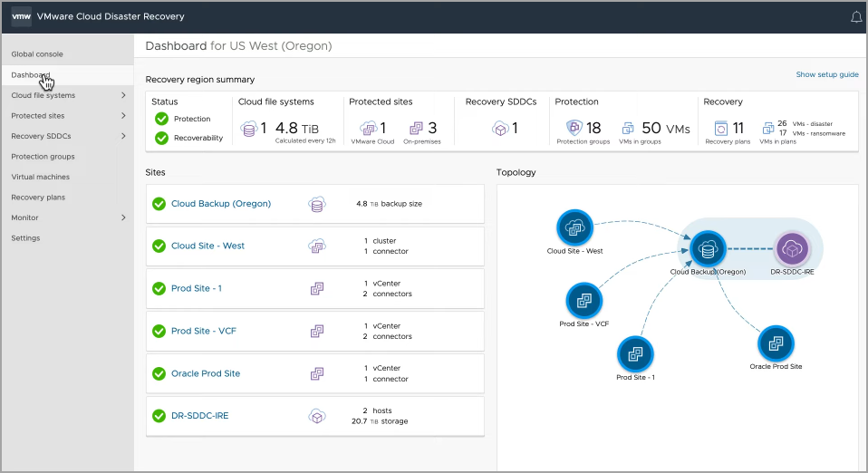Open Cloud Backup (Oregon) site link

point(221,204)
